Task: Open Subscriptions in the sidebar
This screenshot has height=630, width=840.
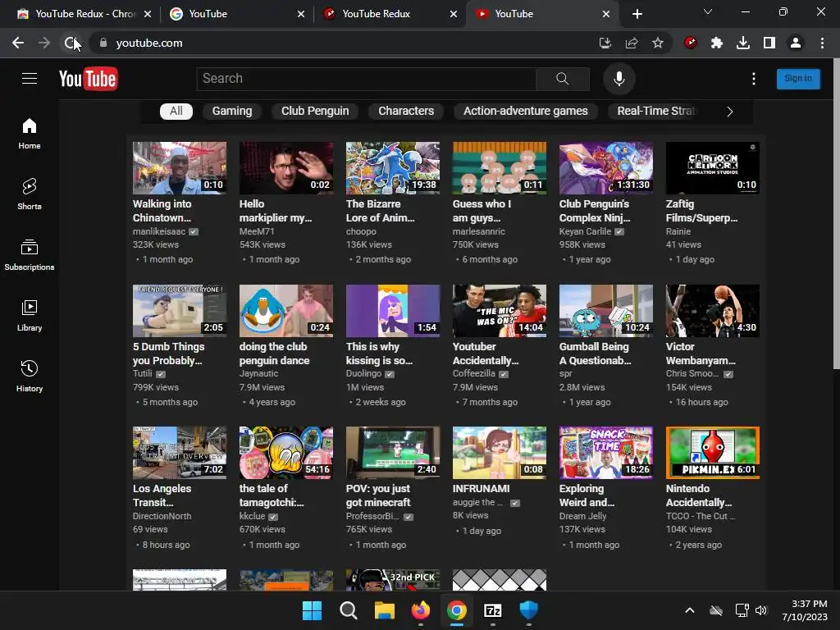Action: click(30, 255)
